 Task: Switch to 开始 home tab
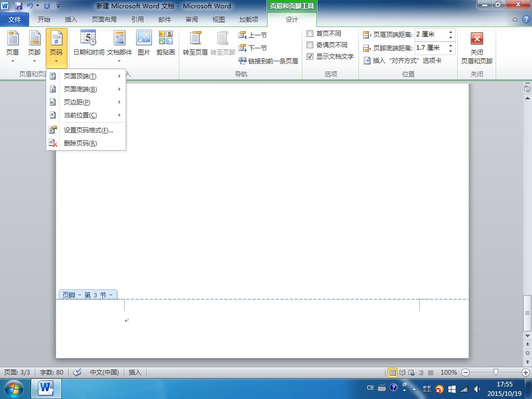pyautogui.click(x=44, y=20)
